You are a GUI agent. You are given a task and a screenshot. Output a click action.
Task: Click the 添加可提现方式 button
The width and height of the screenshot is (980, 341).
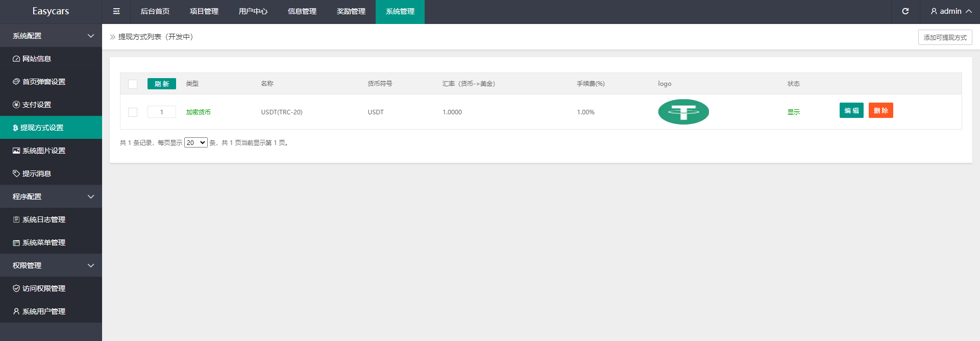pos(945,38)
